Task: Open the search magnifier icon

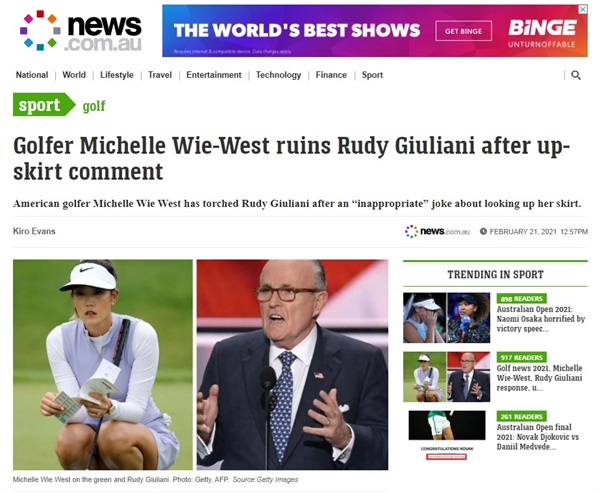Action: [576, 75]
